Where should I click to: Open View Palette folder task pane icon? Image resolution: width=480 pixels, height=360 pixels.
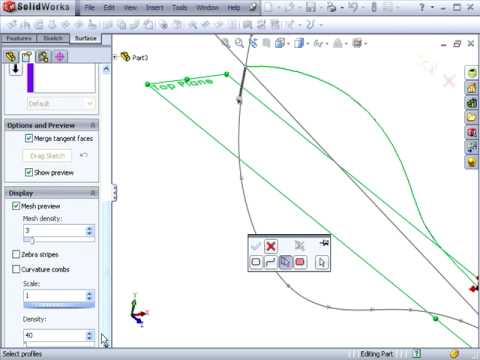coord(472,117)
